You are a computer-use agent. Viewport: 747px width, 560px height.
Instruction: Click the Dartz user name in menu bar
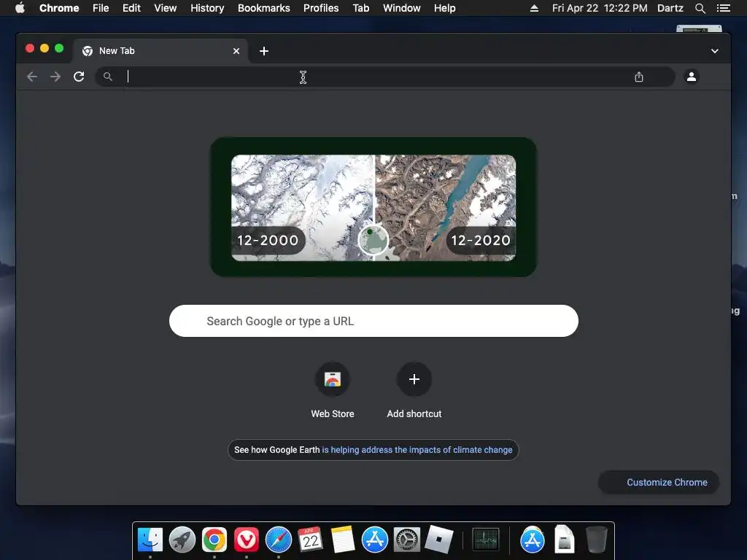[x=670, y=8]
